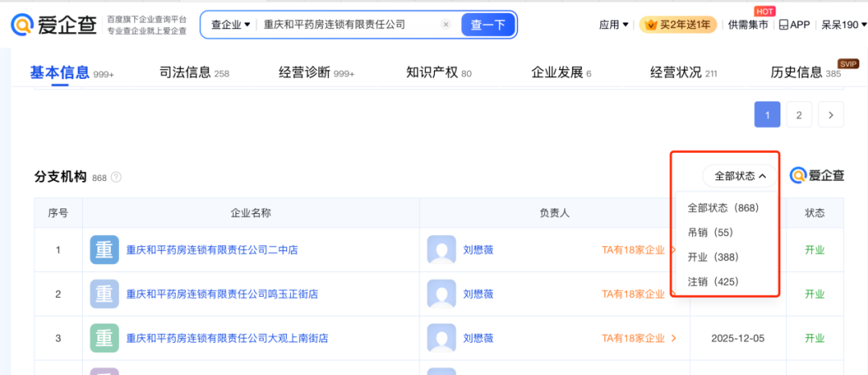Viewport: 868px width, 375px height.
Task: Switch to the 司法信息 tab
Action: tap(194, 72)
